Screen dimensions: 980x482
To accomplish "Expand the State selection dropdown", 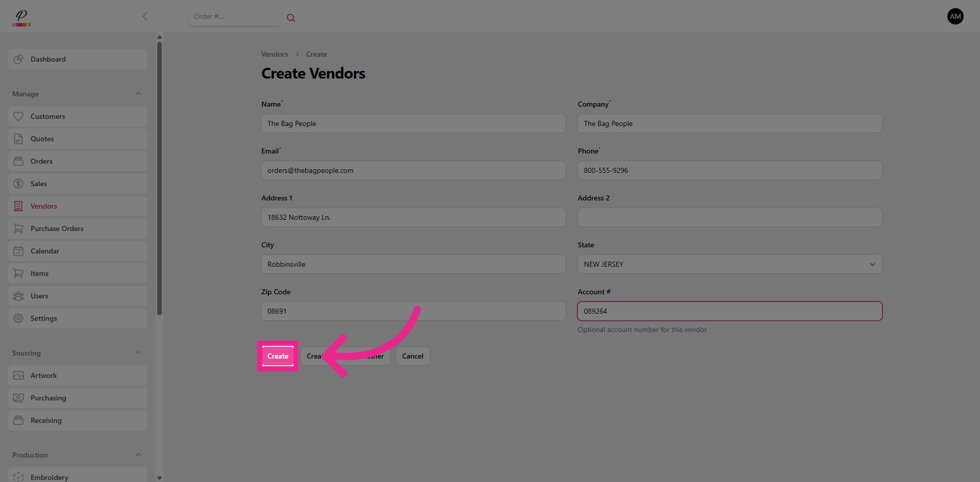I will 872,264.
